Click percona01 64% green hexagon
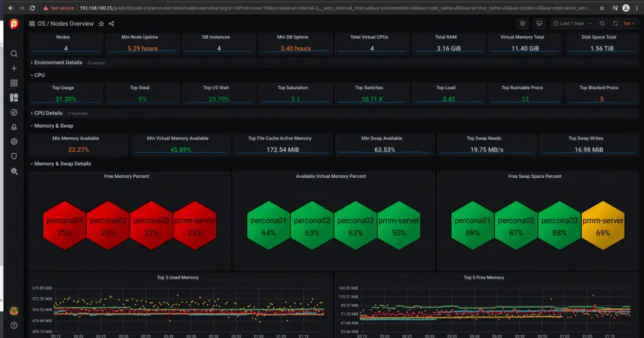Viewport: 644px width, 338px height. point(269,226)
